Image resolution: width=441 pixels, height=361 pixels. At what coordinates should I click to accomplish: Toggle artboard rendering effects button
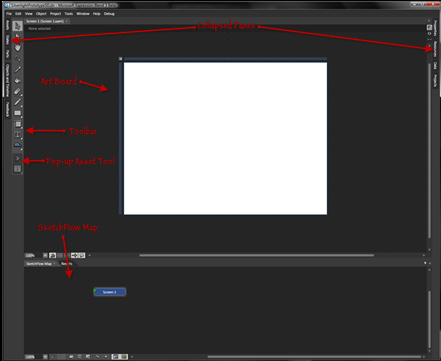click(52, 255)
